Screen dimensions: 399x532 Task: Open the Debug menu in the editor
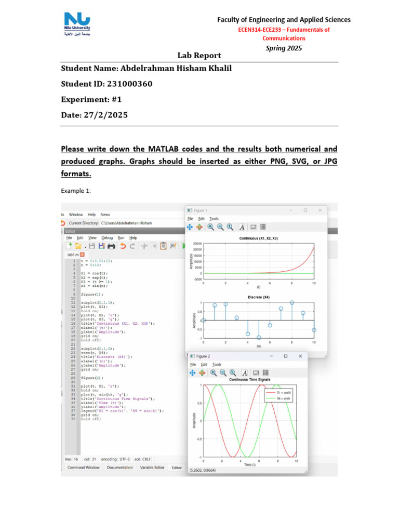point(107,238)
